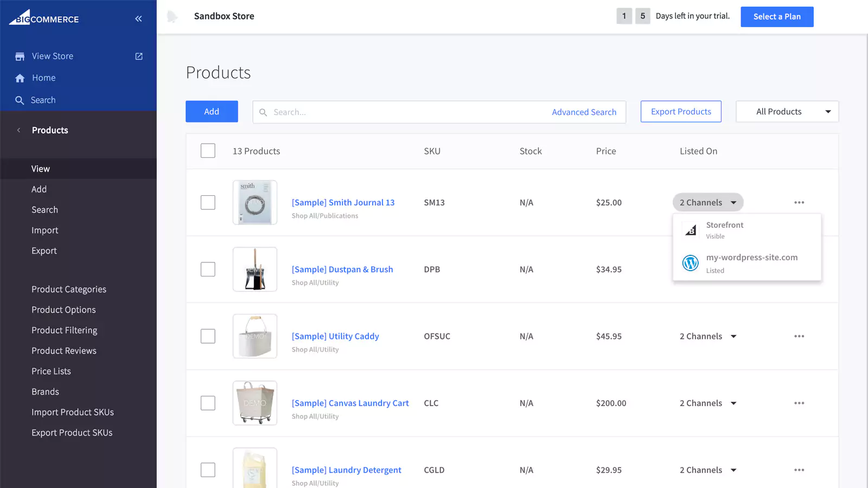
Task: Open actions menu for Smith Journal 13
Action: pos(799,202)
